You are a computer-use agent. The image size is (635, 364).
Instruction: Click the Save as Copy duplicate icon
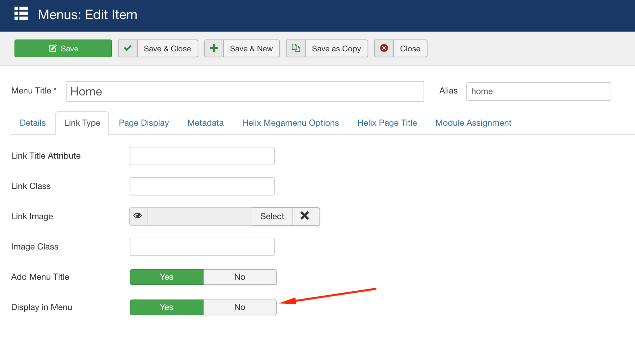point(296,48)
